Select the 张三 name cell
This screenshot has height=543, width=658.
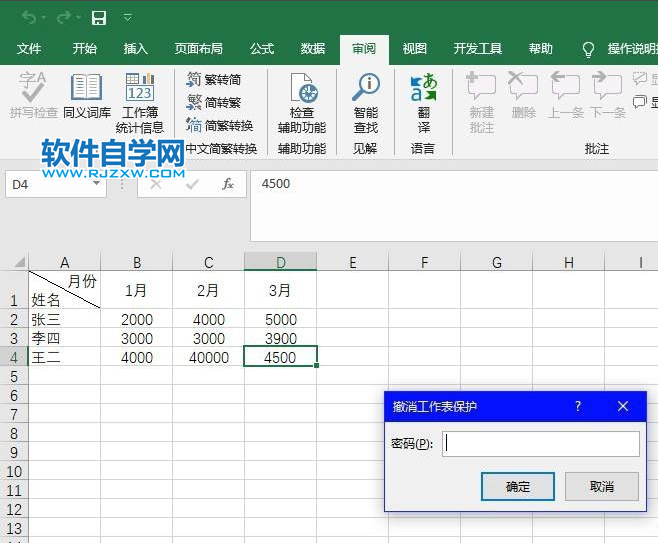[64, 319]
